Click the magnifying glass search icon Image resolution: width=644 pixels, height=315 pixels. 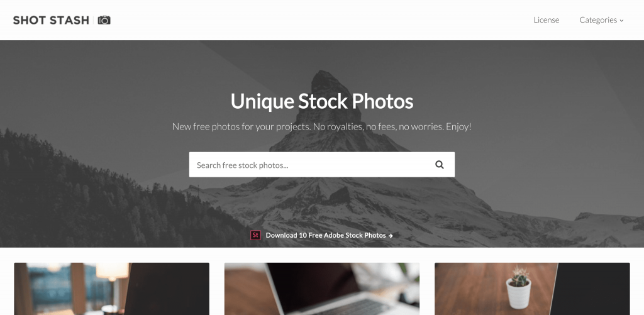pos(440,165)
